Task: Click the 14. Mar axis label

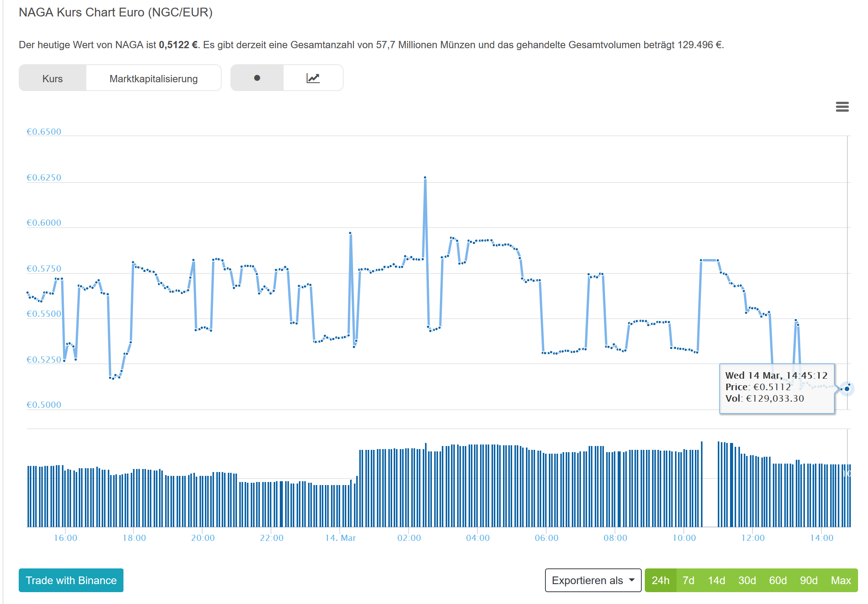Action: pyautogui.click(x=340, y=538)
